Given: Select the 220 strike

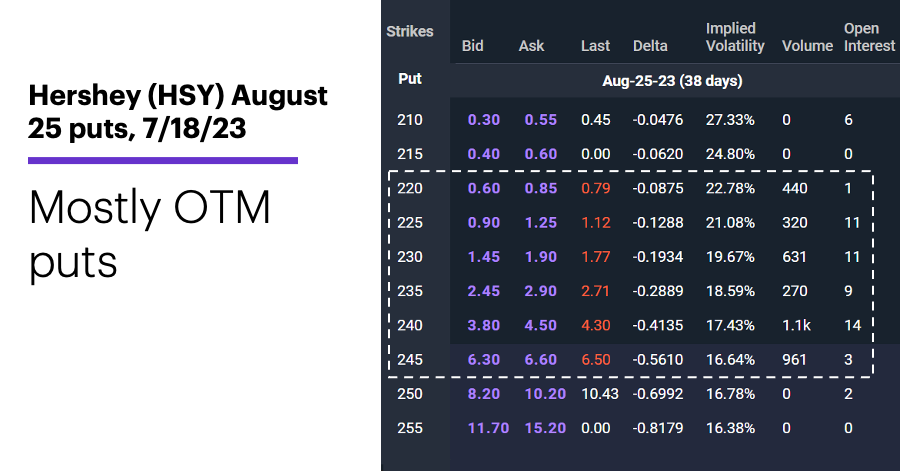Looking at the screenshot, I should tap(410, 188).
